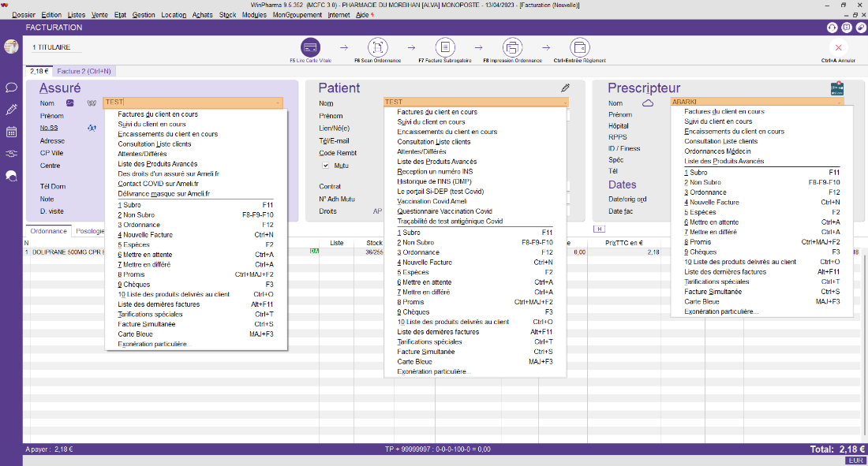Click the F6 Scan Ordonnance icon
868x466 pixels.
pyautogui.click(x=379, y=47)
